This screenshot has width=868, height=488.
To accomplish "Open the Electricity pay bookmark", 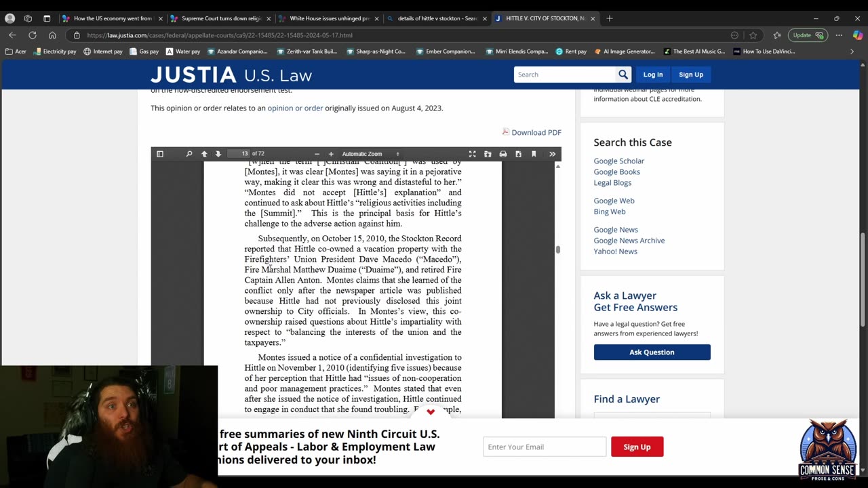I will (x=54, y=52).
